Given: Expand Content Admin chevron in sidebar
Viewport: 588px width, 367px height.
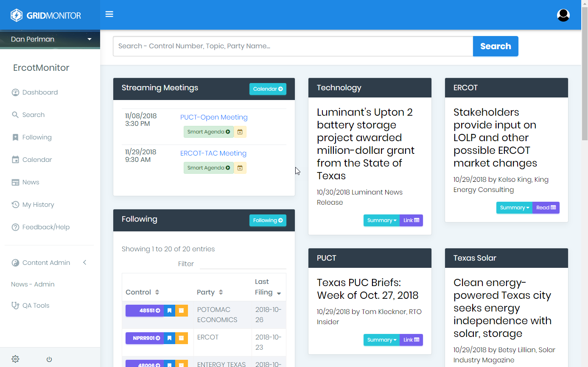Looking at the screenshot, I should pos(84,263).
